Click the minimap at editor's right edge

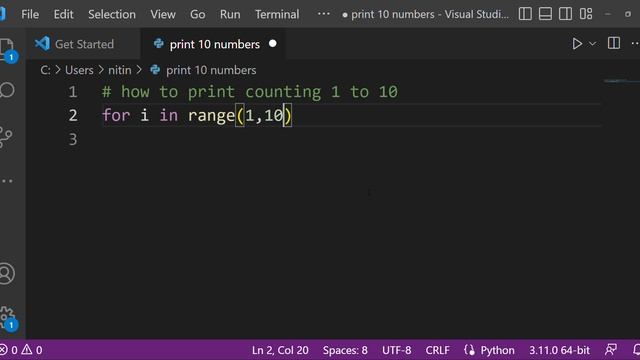tap(621, 81)
